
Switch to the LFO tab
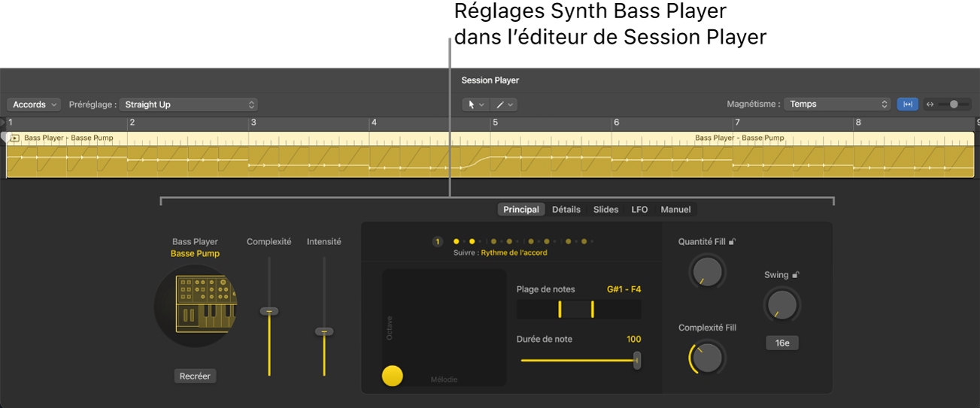tap(639, 210)
